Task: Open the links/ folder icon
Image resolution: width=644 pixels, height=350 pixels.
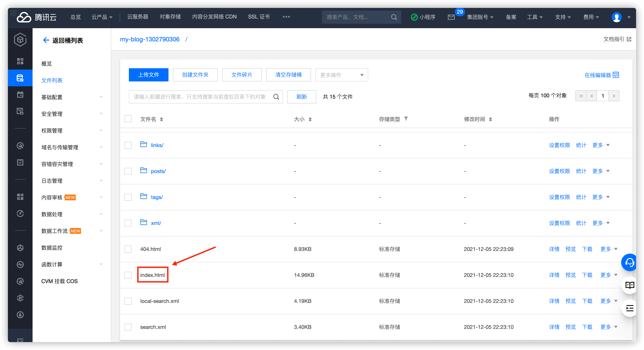Action: tap(143, 144)
